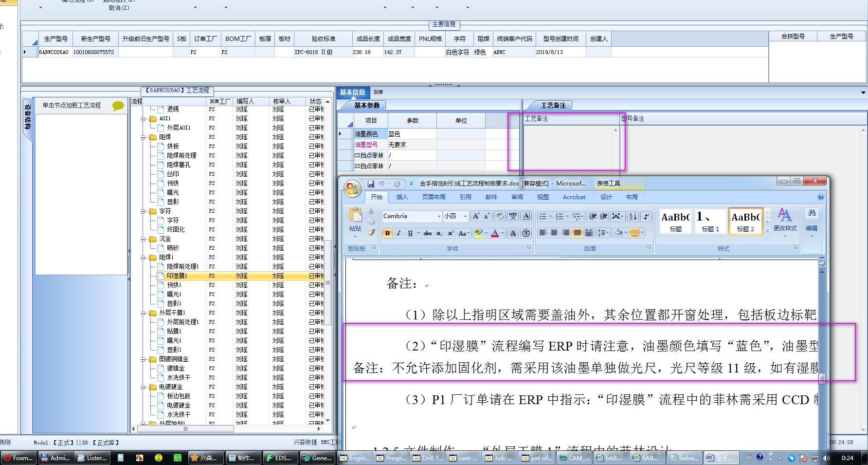Screen dimensions: 868x465
Task: Click the Justify alignment icon
Action: coord(577,233)
